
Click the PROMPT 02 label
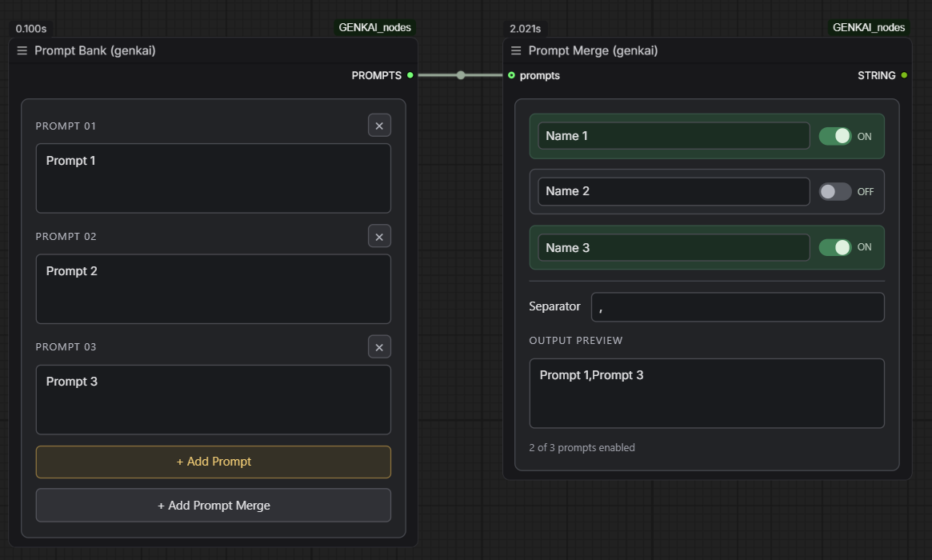point(66,237)
